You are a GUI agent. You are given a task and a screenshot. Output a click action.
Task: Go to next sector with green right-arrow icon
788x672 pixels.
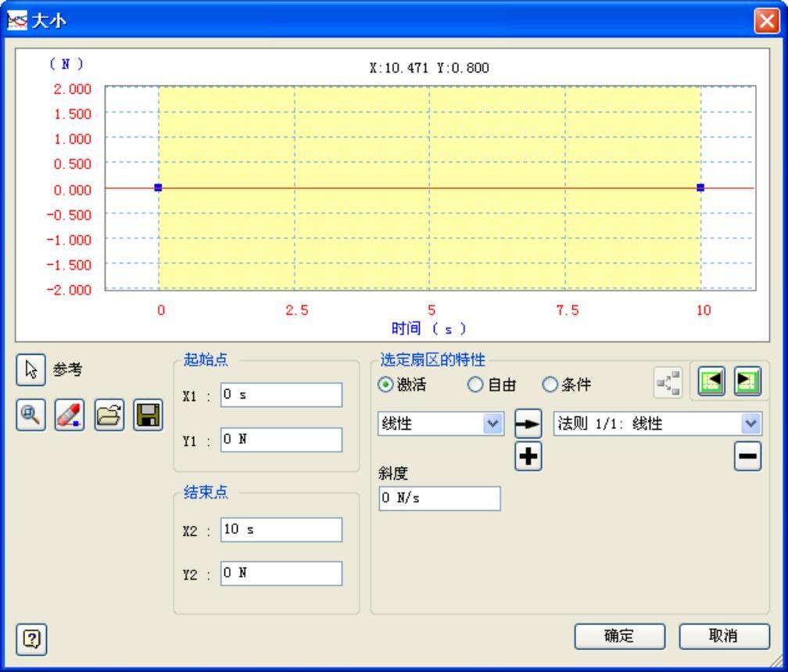tap(747, 384)
